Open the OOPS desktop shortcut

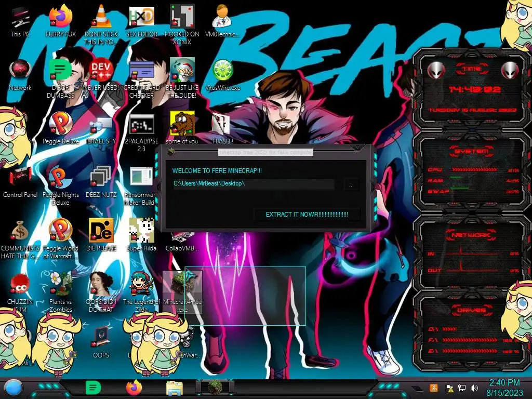[101, 343]
